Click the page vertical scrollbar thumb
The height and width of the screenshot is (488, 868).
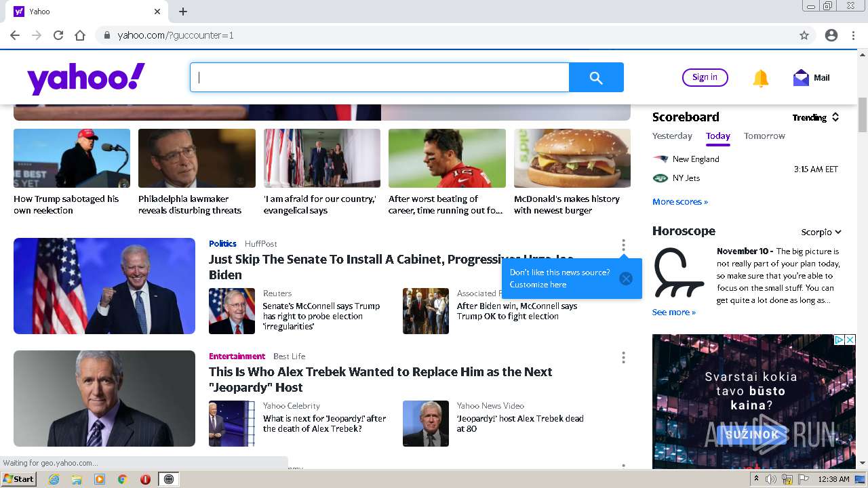863,115
